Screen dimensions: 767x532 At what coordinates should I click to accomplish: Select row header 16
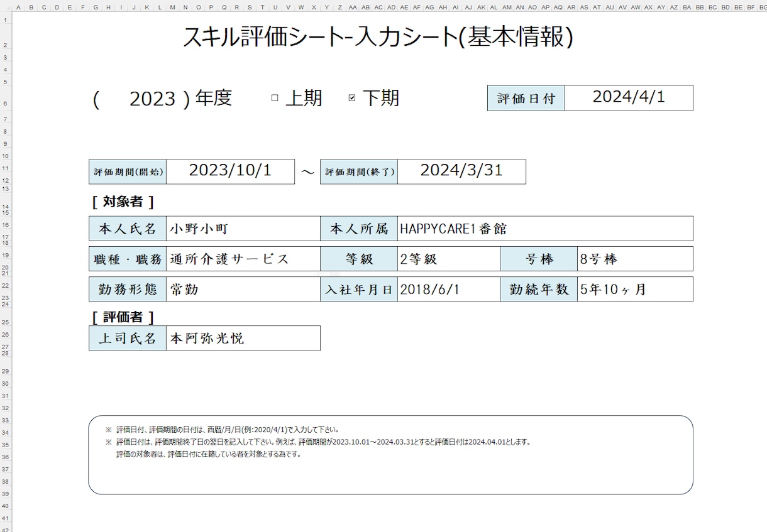click(x=6, y=225)
